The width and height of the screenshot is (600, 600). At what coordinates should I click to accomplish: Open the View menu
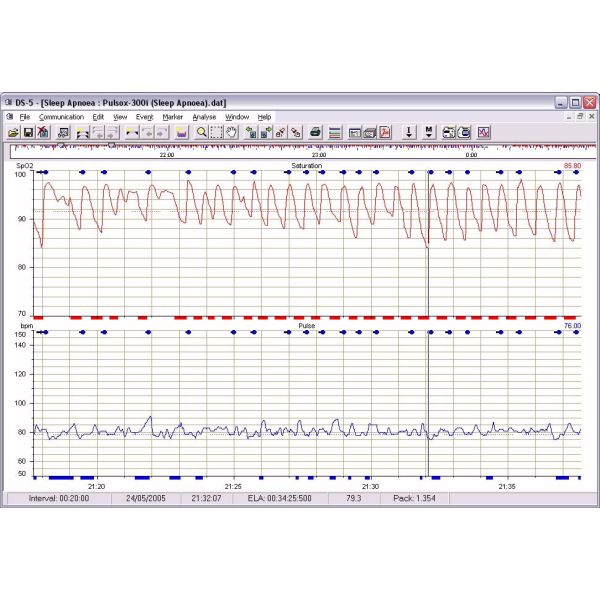coord(120,117)
